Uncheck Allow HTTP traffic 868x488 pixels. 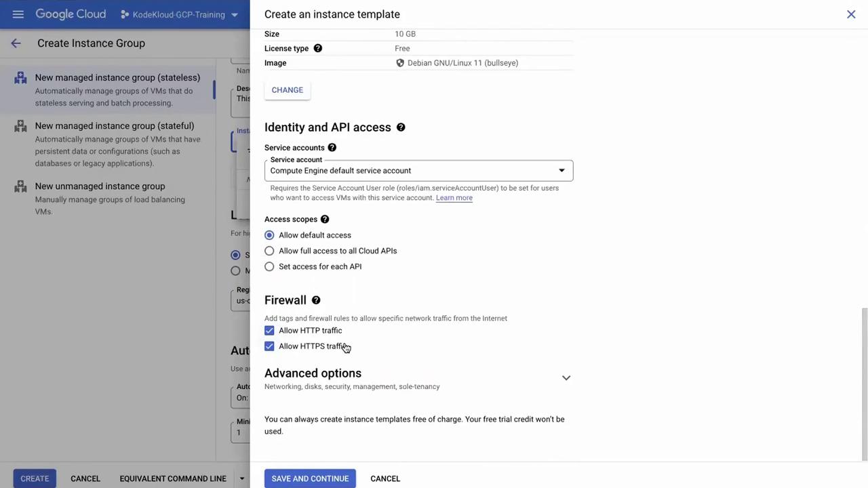tap(269, 331)
